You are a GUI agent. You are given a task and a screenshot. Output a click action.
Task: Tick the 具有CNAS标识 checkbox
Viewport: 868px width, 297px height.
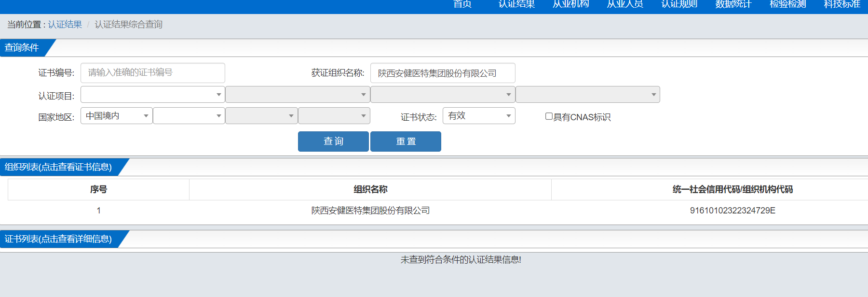[x=549, y=116]
